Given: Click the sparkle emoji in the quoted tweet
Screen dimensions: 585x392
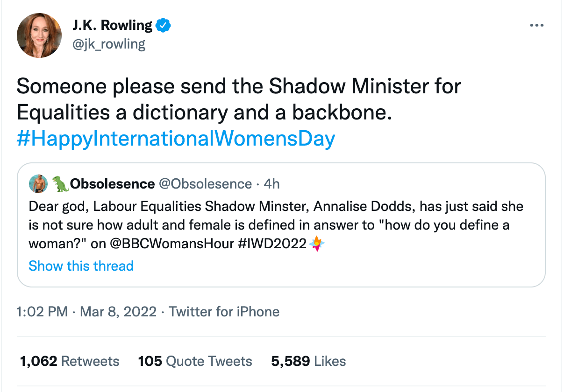Looking at the screenshot, I should click(x=317, y=244).
